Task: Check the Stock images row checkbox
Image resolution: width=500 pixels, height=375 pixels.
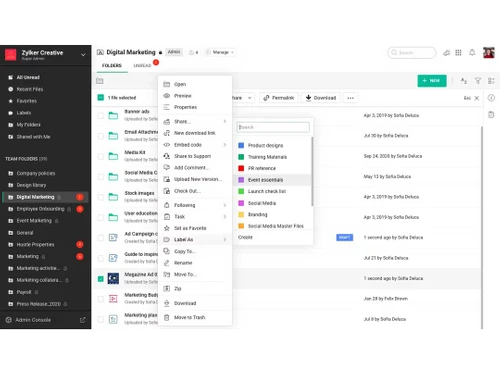Action: (101, 197)
